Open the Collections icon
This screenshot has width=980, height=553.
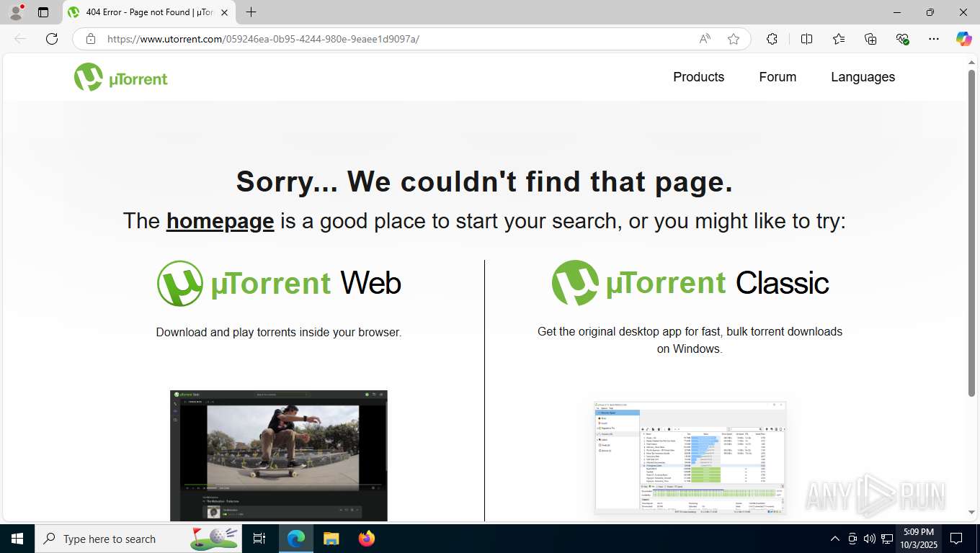pyautogui.click(x=870, y=39)
